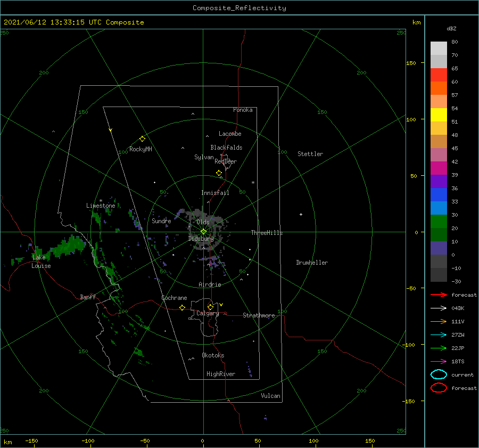Viewport: 479px width, 448px height.
Task: Click the Innisfail label
Action: [x=215, y=193]
